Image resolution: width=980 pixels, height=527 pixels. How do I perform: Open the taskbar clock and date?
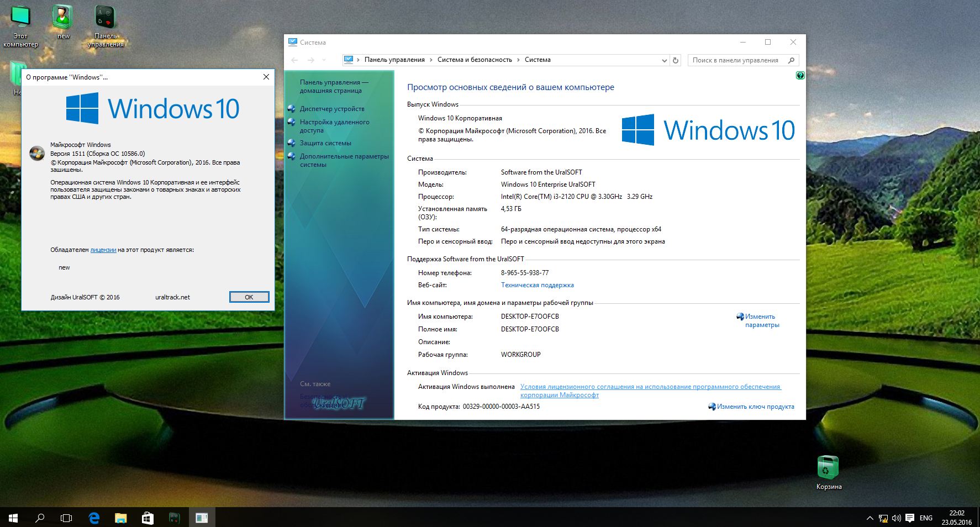957,518
